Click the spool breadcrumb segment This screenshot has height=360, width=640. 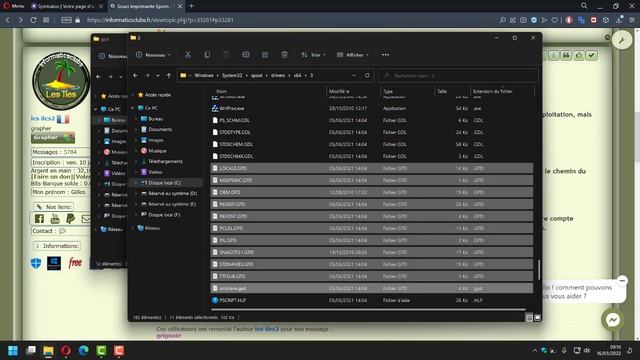257,76
